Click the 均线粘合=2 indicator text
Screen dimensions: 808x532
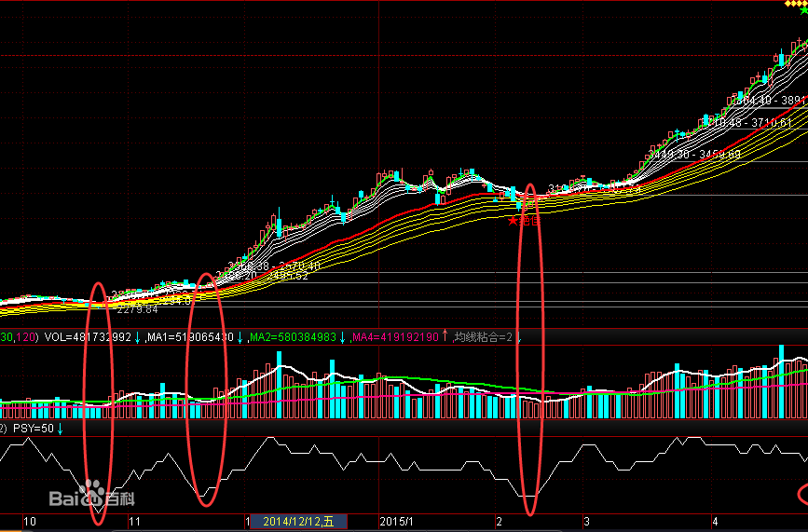[483, 336]
